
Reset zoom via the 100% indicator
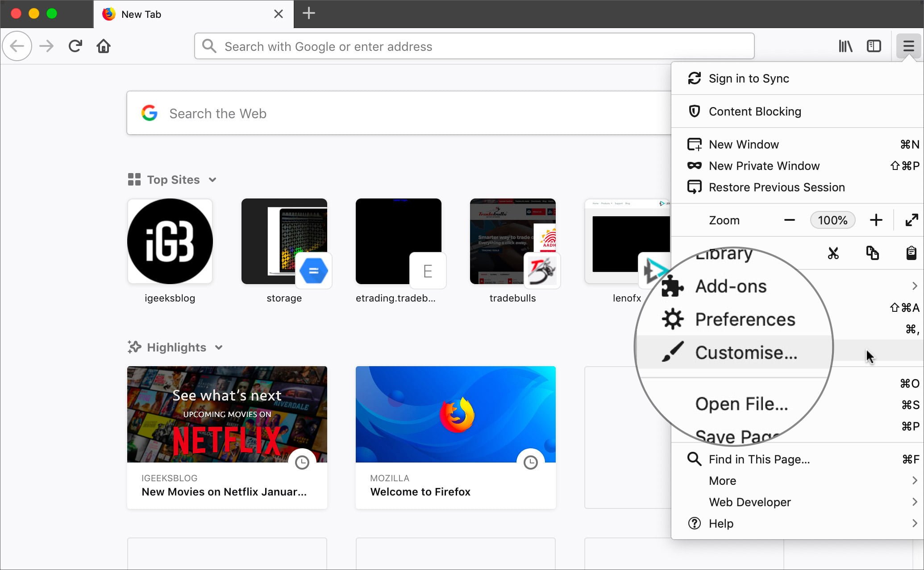pos(832,220)
